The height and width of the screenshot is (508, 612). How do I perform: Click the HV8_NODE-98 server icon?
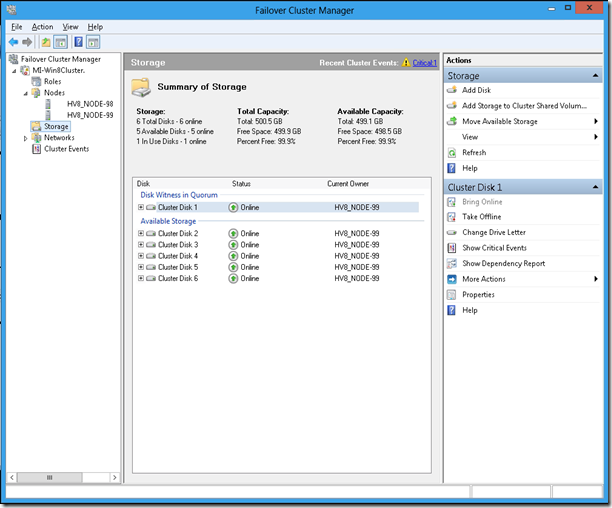tap(48, 104)
